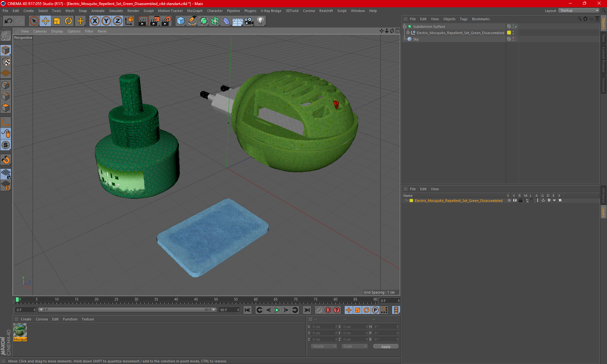Click the Play Forward button

pos(277,310)
